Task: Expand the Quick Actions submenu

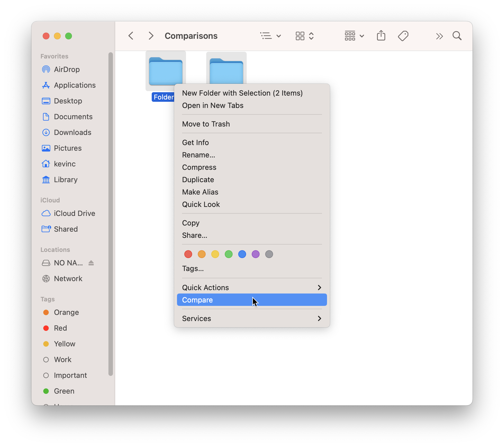Action: point(252,288)
